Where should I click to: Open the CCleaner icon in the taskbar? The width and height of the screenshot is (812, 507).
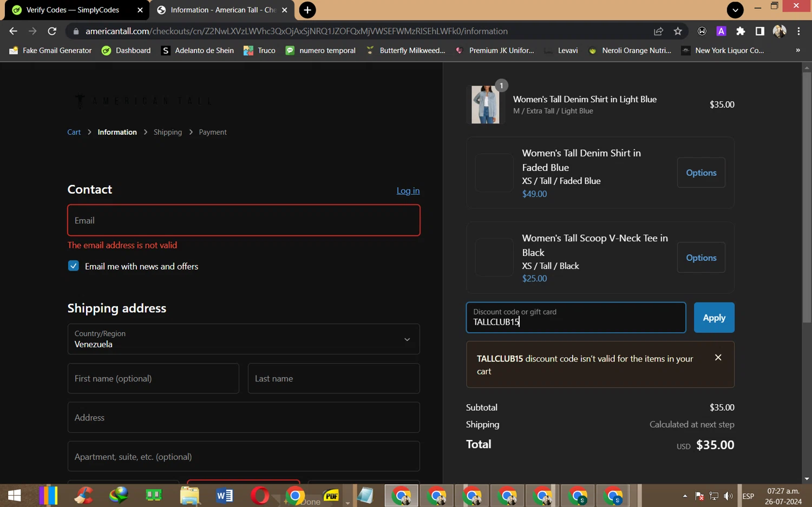tap(83, 496)
